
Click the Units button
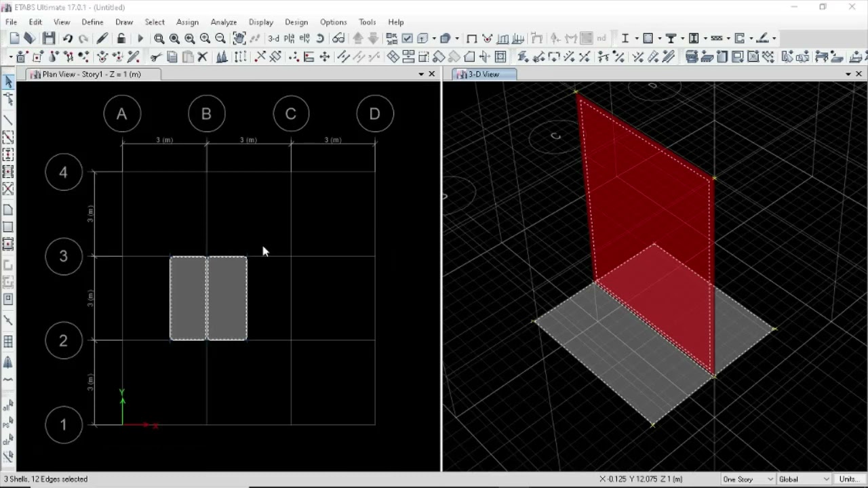[849, 479]
